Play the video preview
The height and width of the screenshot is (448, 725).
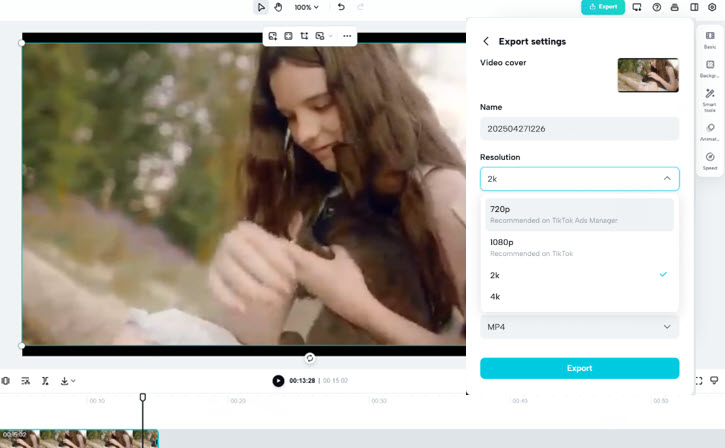click(x=278, y=380)
